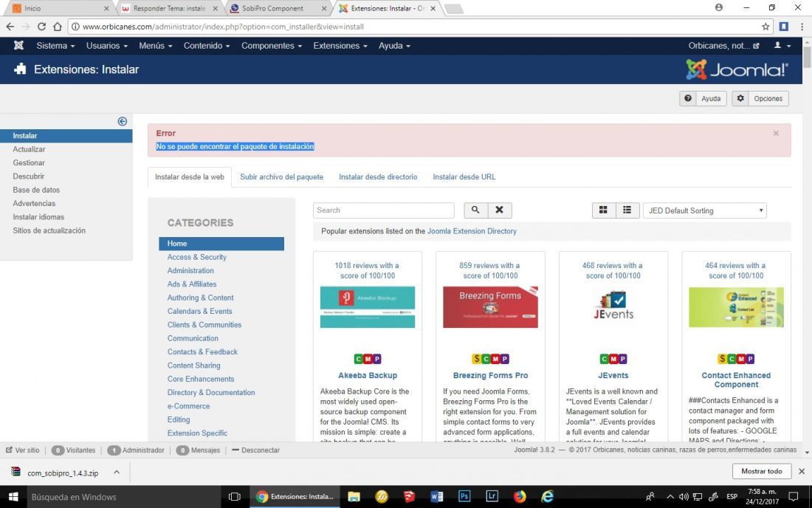Open Task View on the taskbar
This screenshot has width=812, height=508.
(x=235, y=497)
